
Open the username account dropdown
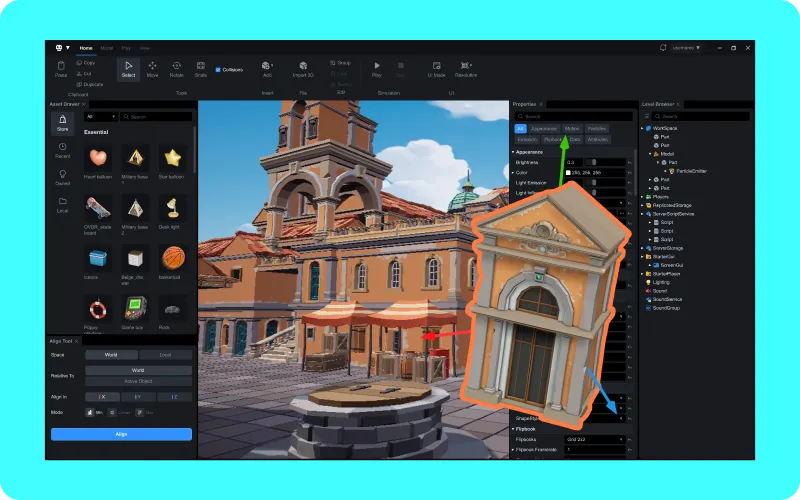686,47
